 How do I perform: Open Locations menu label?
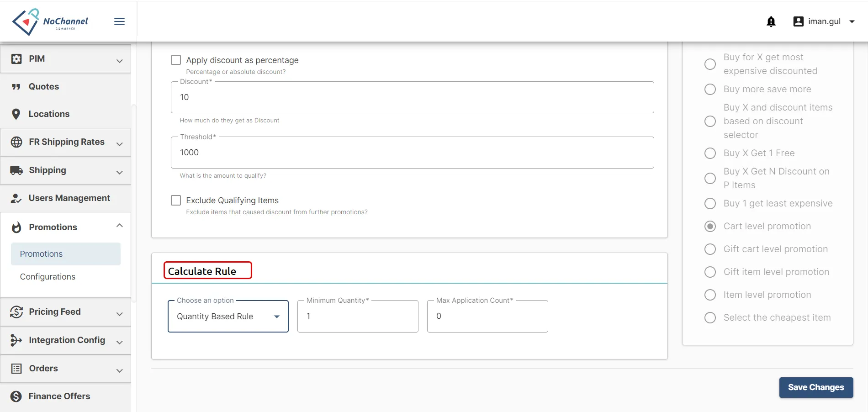click(x=49, y=114)
